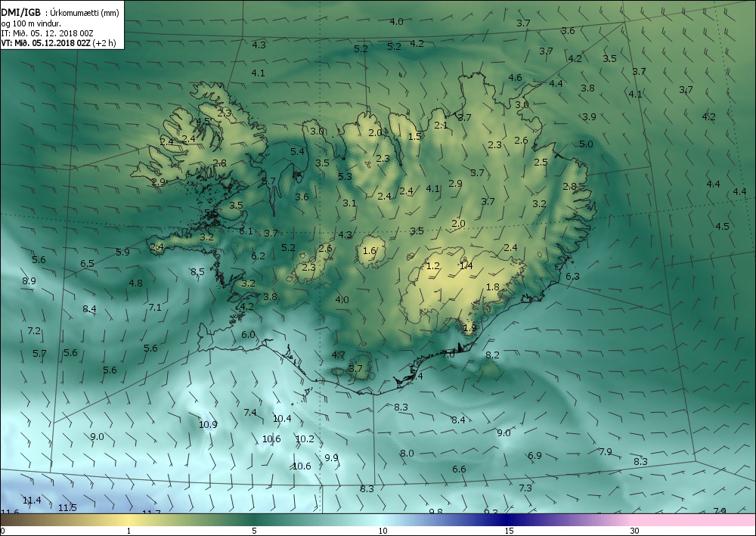Click the 4.8 value on the map
The image size is (756, 536).
click(x=136, y=283)
